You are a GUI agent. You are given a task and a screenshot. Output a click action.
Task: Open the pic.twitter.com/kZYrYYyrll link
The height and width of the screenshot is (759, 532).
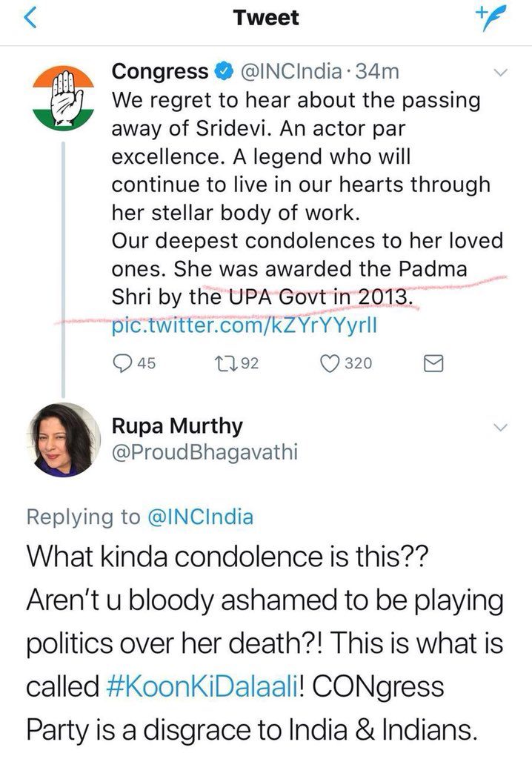(x=244, y=325)
